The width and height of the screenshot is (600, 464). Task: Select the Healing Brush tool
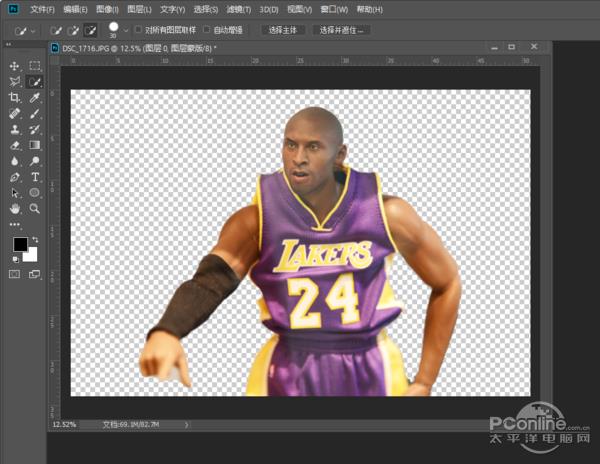pyautogui.click(x=15, y=114)
